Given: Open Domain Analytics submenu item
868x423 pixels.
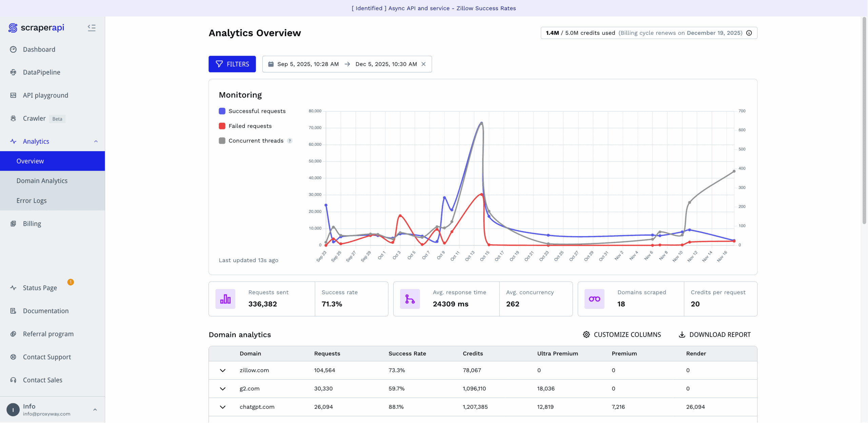Looking at the screenshot, I should [42, 181].
